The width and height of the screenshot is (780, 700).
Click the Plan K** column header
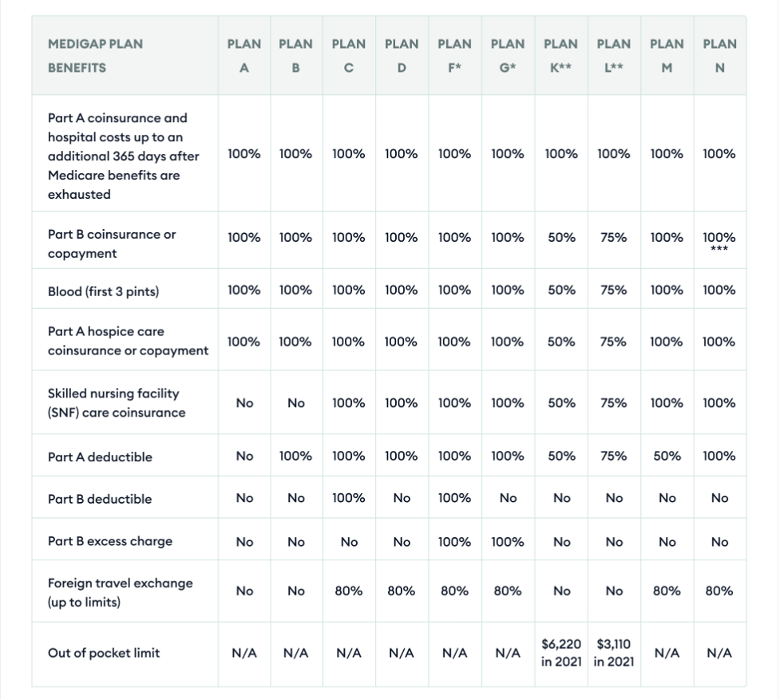click(561, 56)
